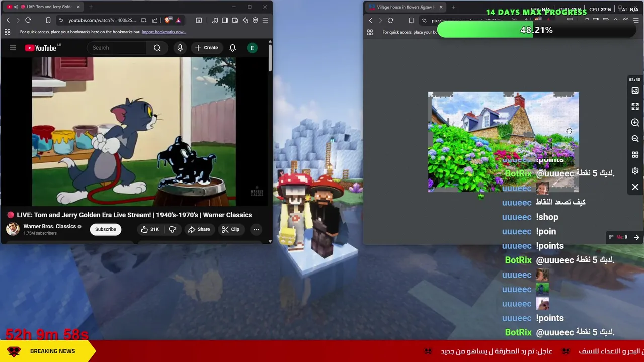This screenshot has height=362, width=644.
Task: Open the Create button on YouTube
Action: click(206, 48)
